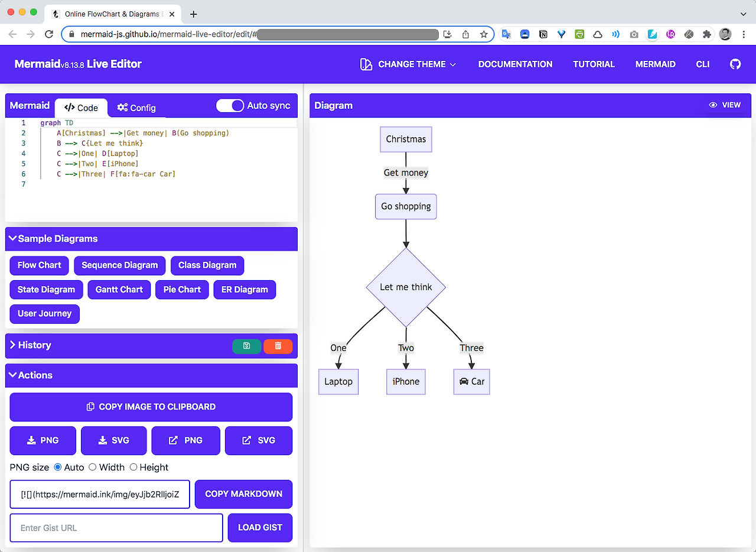Click the download icon on PNG button
The image size is (756, 552).
click(x=32, y=440)
